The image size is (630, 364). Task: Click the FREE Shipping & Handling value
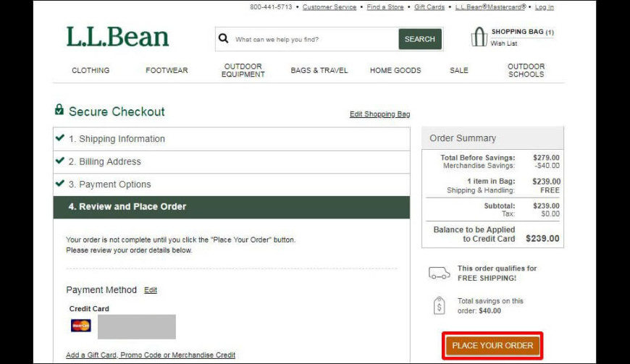[550, 190]
